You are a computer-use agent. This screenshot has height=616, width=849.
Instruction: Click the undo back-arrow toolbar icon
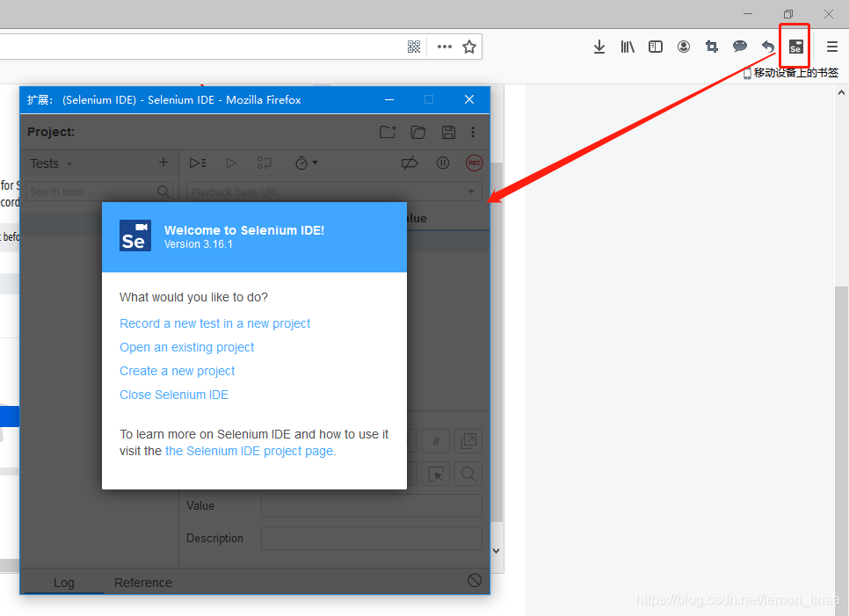coord(768,47)
